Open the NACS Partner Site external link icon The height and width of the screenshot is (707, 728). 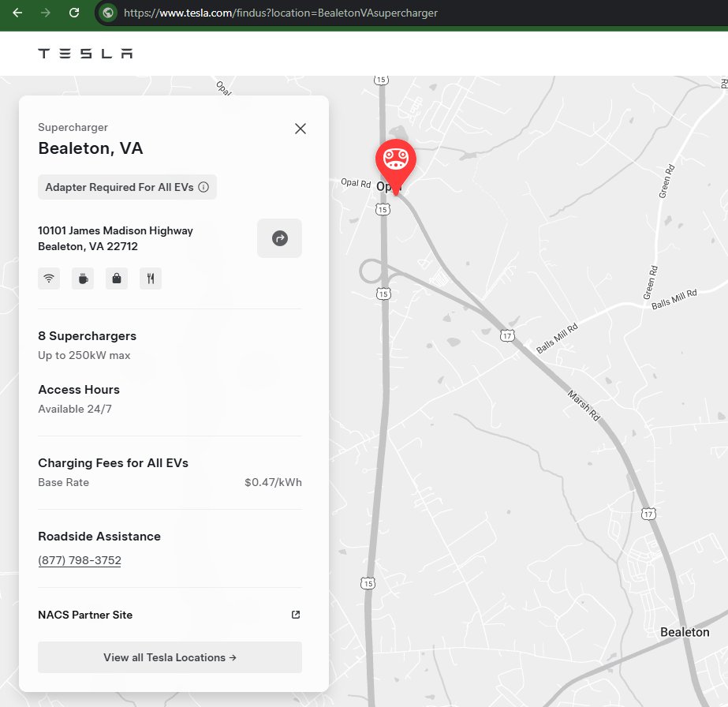pyautogui.click(x=296, y=615)
